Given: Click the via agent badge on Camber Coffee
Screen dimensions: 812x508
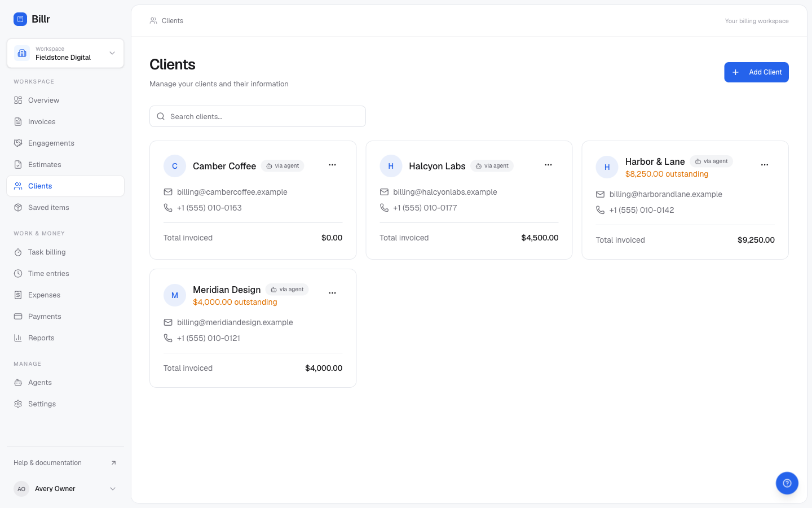Looking at the screenshot, I should point(283,166).
